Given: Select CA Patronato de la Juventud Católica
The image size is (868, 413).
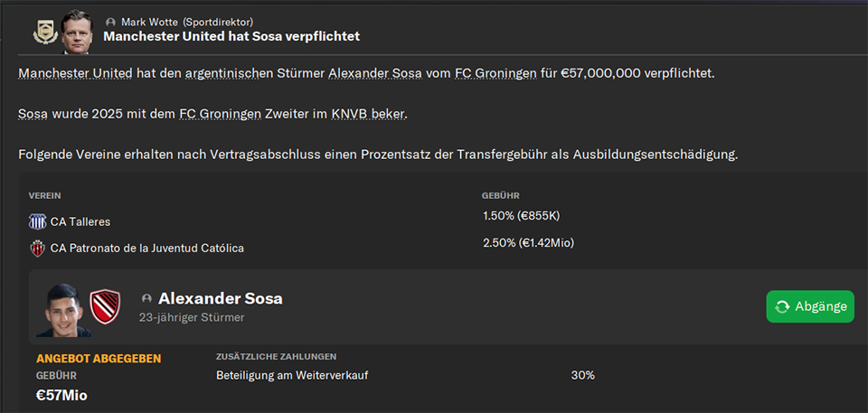Looking at the screenshot, I should point(147,249).
